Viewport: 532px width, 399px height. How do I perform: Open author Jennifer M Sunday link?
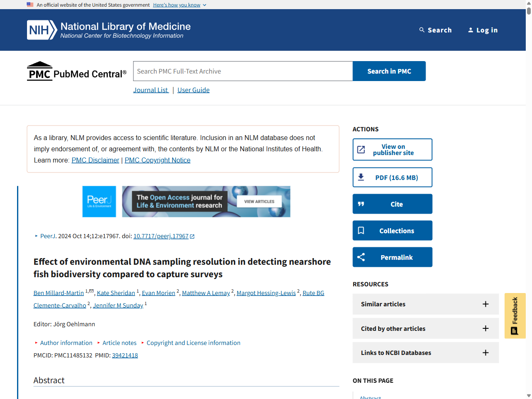pos(118,305)
